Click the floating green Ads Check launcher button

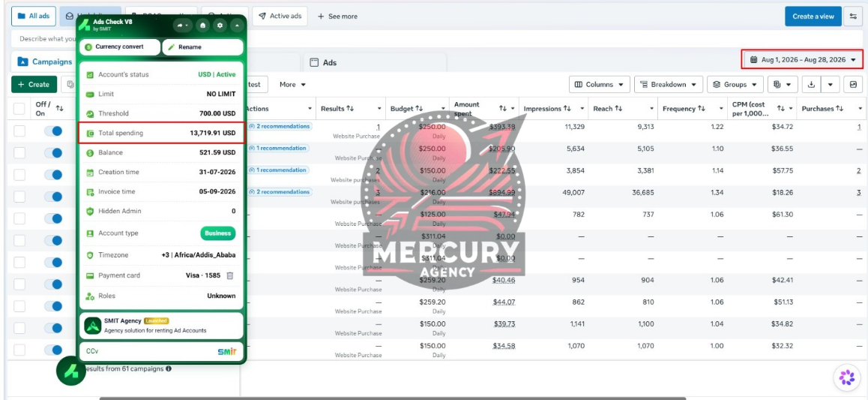(x=71, y=371)
